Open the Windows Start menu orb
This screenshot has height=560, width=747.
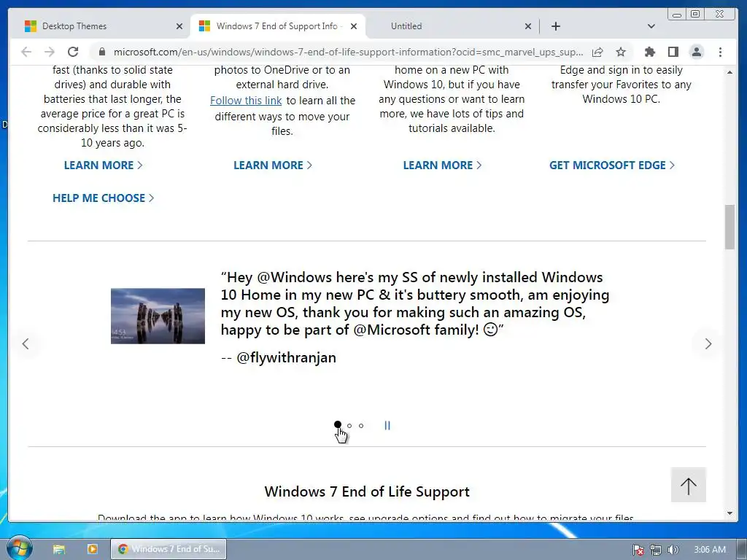click(20, 548)
